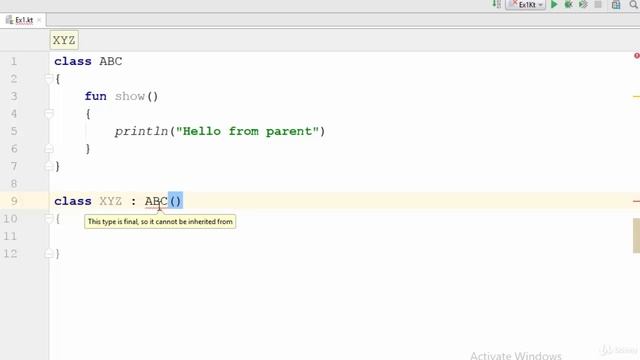Click the vertical editor scrollbar thumb
Viewport: 640px width, 360px height.
click(636, 236)
